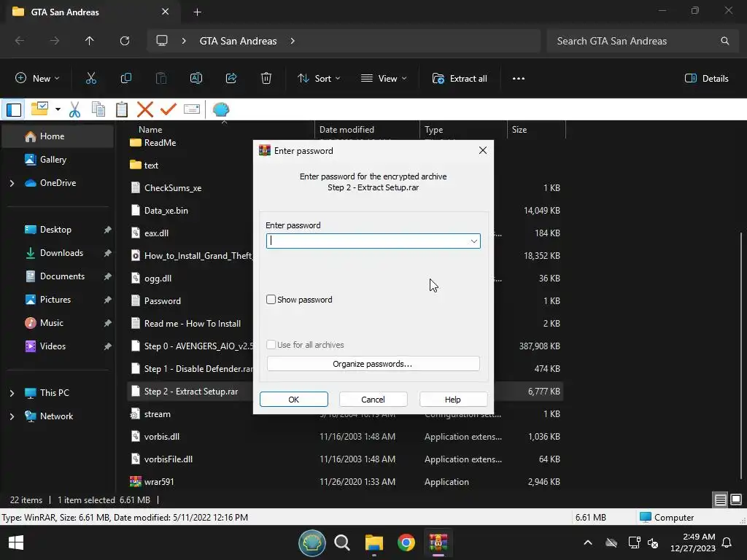Expand the Network tree node

[12, 416]
